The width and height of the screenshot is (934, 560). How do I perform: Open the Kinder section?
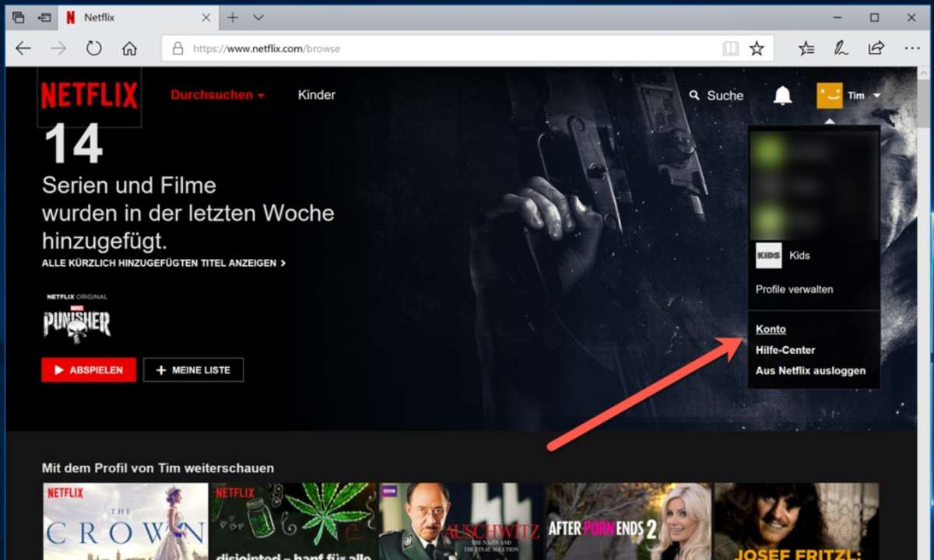(317, 95)
